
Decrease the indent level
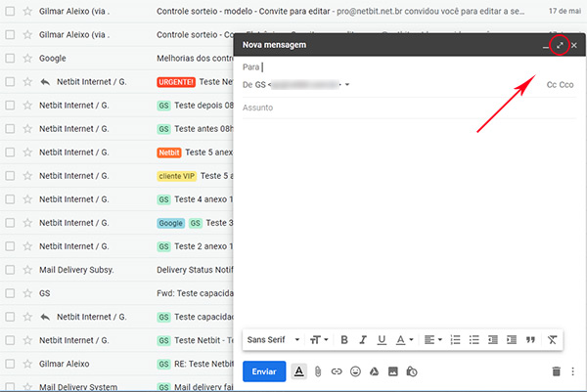[493, 339]
